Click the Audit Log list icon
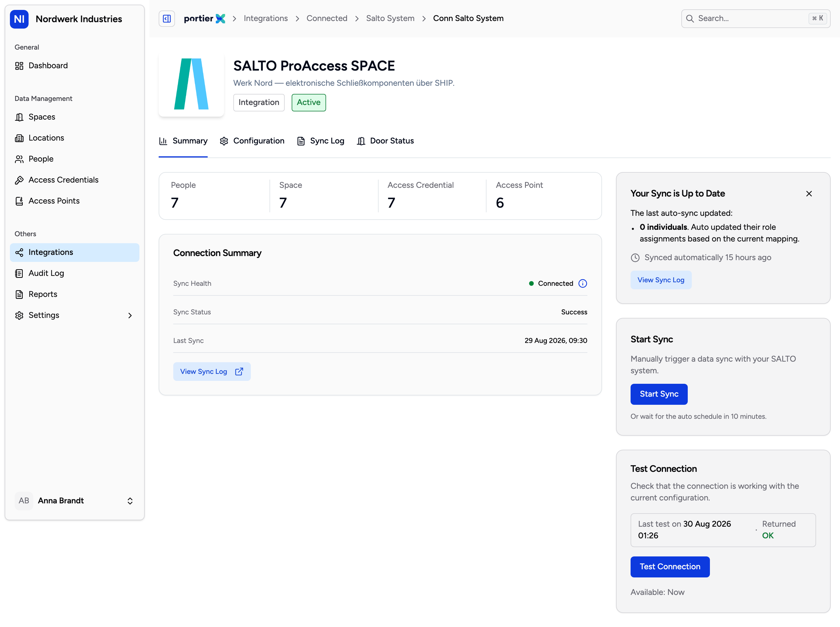 tap(19, 273)
